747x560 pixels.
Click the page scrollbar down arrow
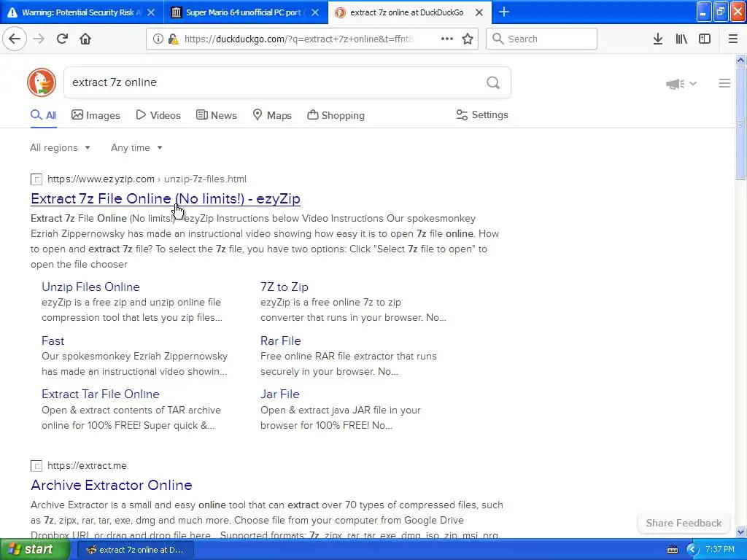(740, 532)
